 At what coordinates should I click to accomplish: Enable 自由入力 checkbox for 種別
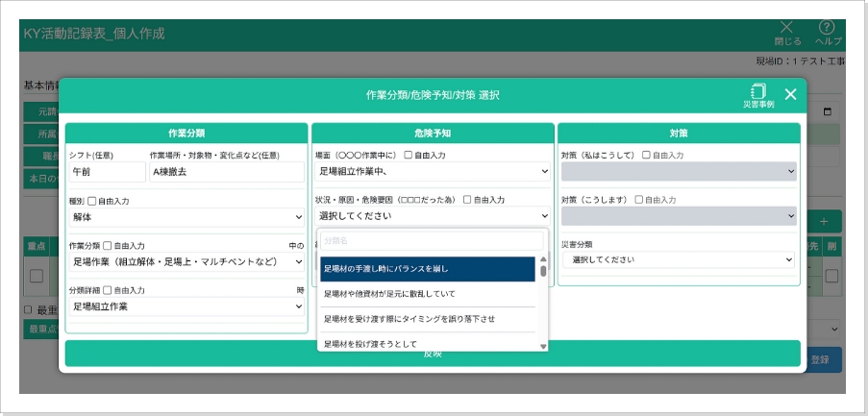click(x=92, y=201)
